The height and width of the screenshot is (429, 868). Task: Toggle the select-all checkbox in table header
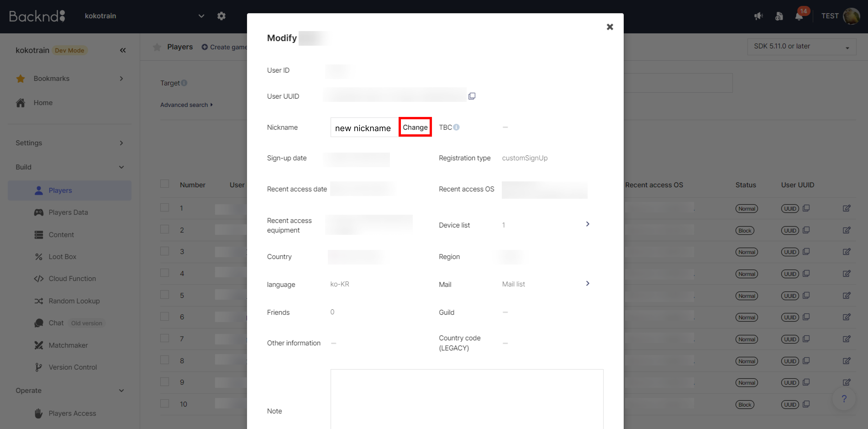coord(164,184)
